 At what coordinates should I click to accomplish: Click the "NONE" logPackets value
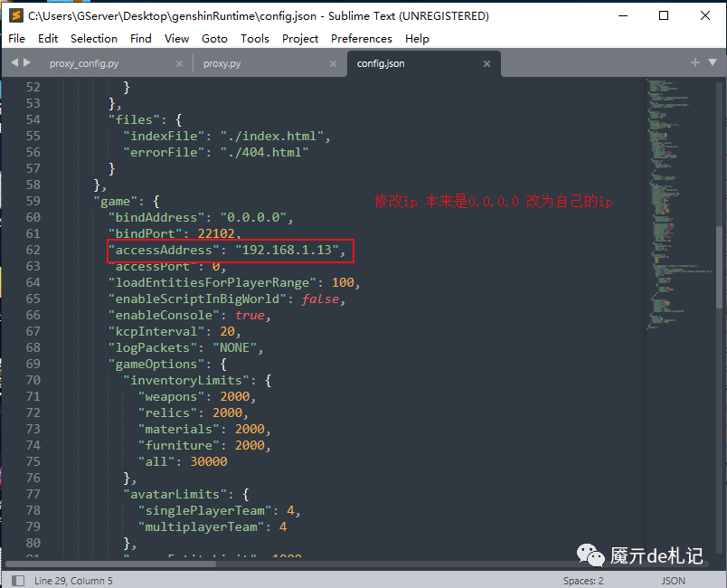(x=234, y=347)
